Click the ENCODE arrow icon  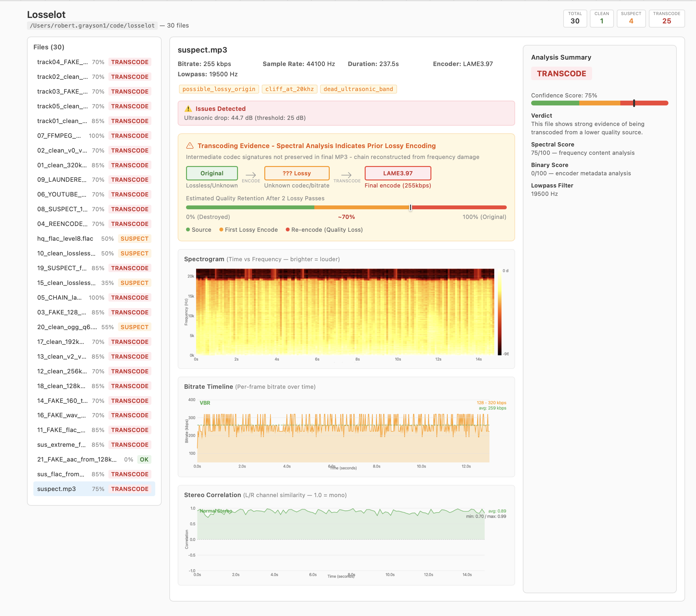pos(250,175)
